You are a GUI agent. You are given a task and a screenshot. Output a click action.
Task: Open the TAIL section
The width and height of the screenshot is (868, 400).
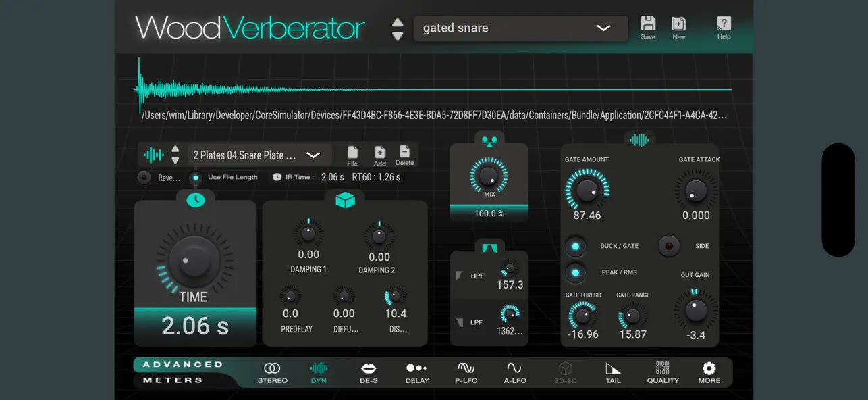pyautogui.click(x=613, y=373)
